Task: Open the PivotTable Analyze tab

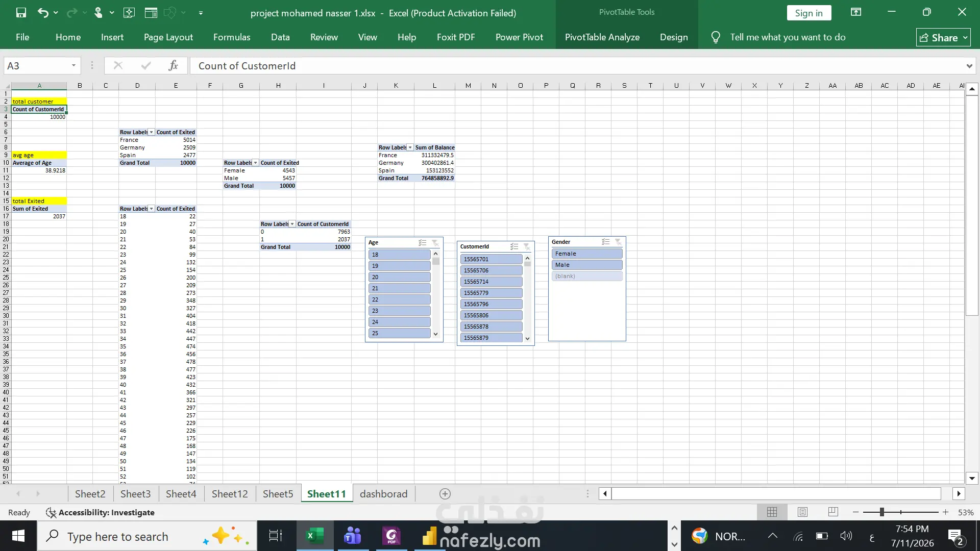Action: coord(602,37)
